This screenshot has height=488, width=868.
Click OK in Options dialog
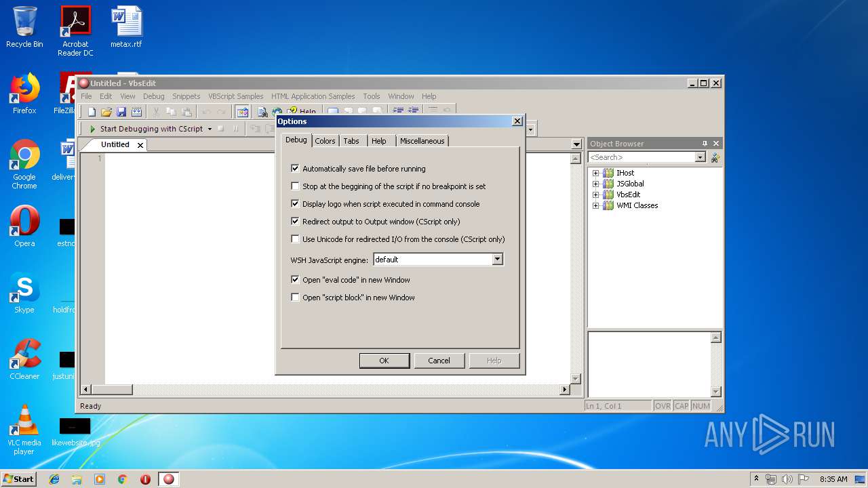384,361
